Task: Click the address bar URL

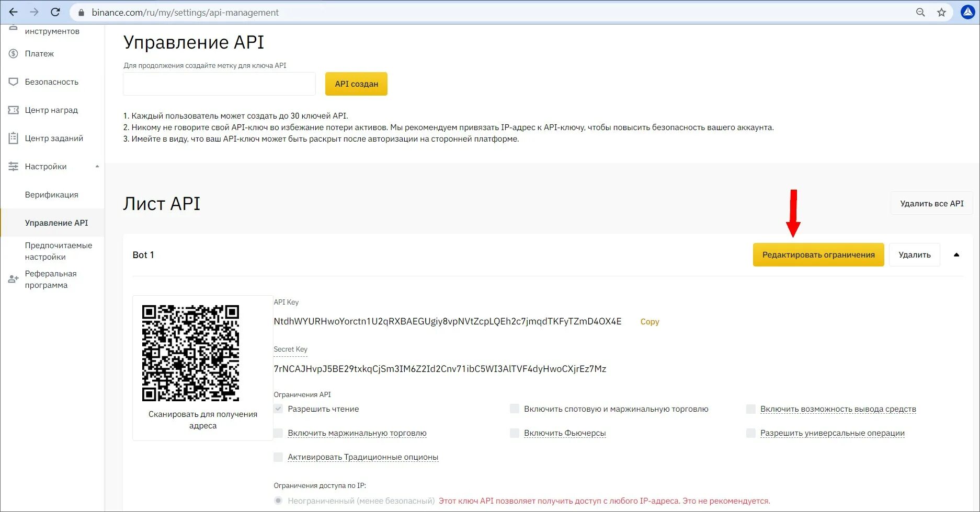Action: (185, 13)
